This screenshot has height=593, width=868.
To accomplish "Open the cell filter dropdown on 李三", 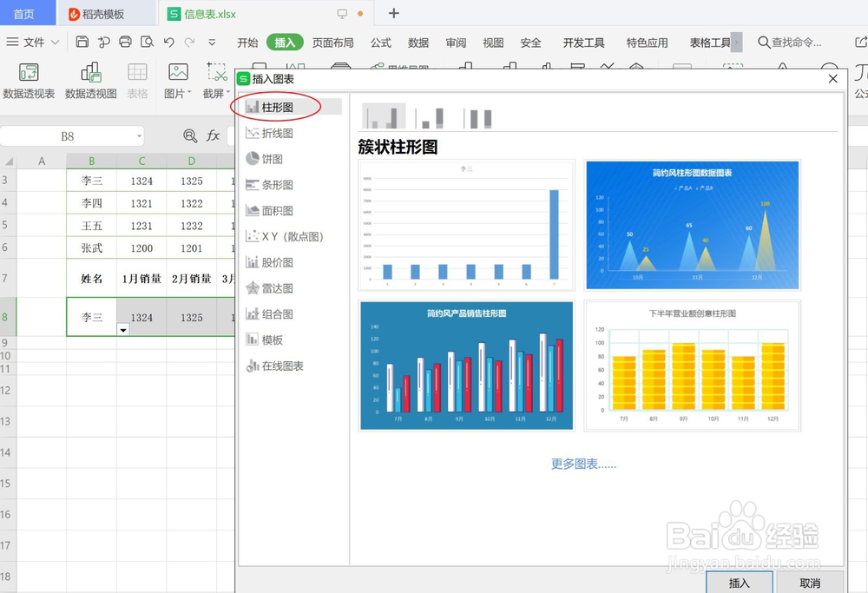I will (x=122, y=330).
